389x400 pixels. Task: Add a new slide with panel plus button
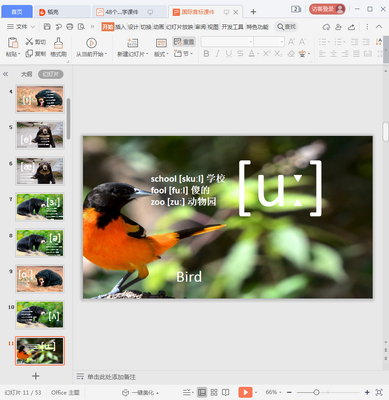click(36, 376)
